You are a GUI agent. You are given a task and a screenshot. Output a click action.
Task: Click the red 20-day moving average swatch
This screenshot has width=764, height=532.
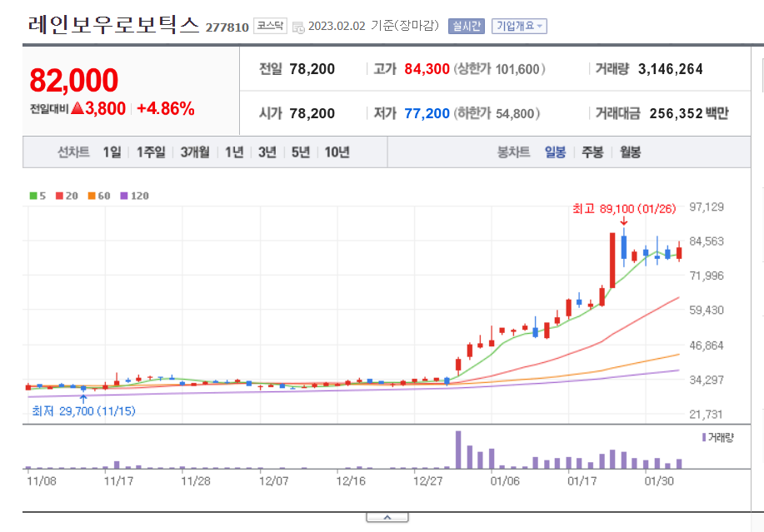point(59,196)
